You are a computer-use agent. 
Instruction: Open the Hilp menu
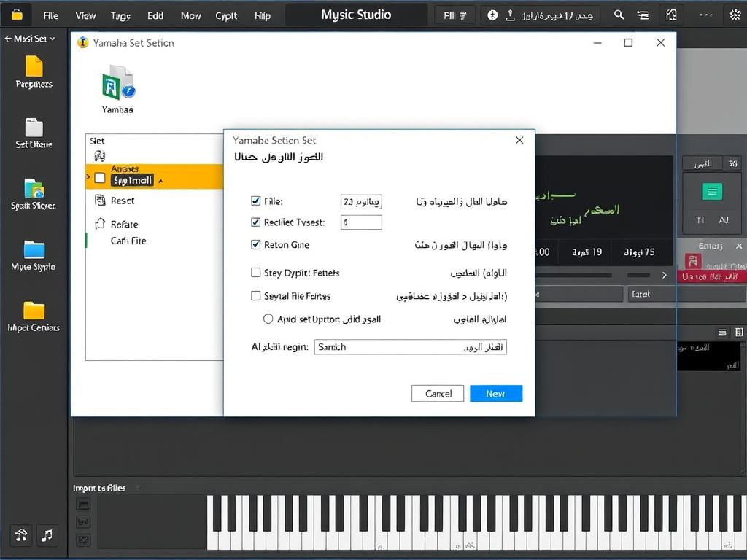pyautogui.click(x=263, y=16)
